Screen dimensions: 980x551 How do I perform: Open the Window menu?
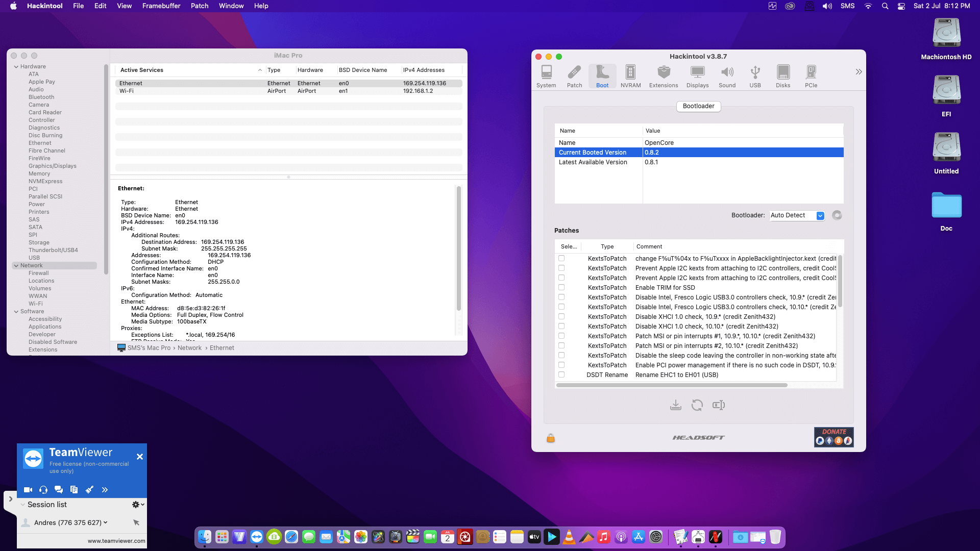(x=231, y=6)
